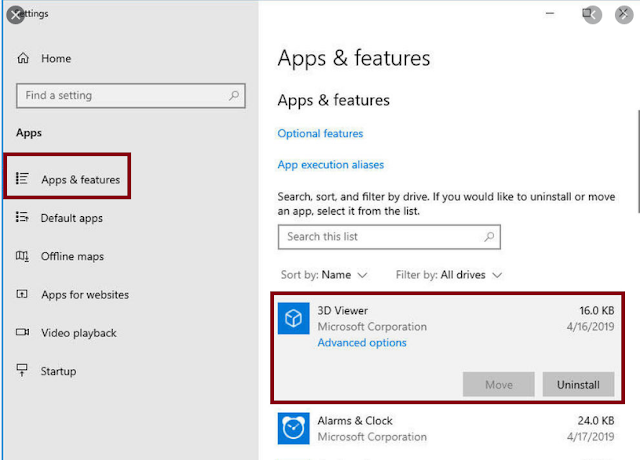Click the Alarms & Clock app icon

click(x=293, y=429)
